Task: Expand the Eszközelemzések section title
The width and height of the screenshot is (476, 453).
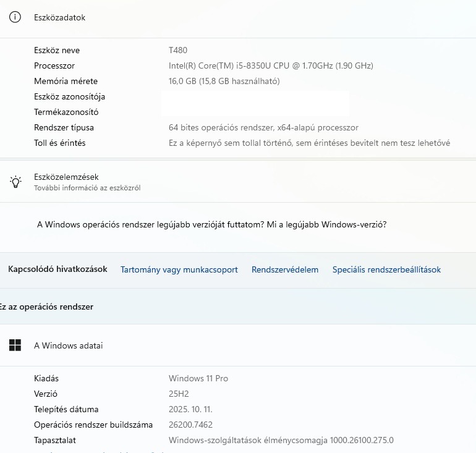Action: 66,177
